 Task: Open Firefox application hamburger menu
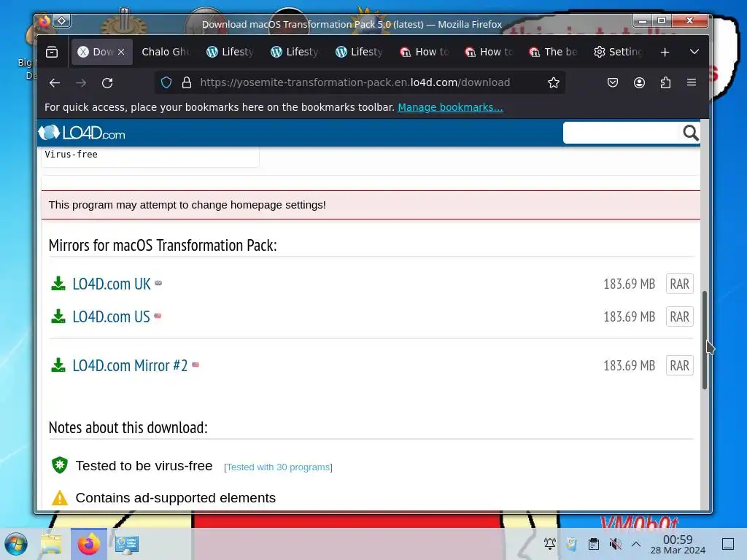(x=692, y=82)
